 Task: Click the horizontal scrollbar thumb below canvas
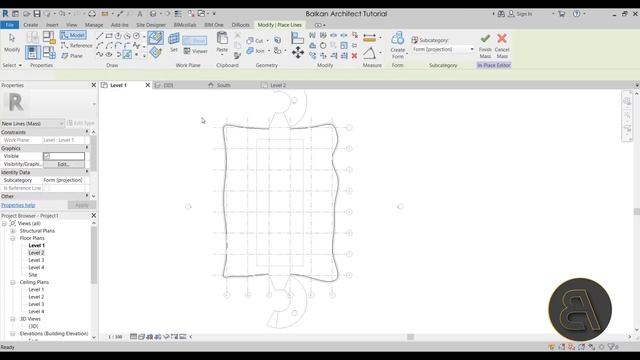pos(411,337)
